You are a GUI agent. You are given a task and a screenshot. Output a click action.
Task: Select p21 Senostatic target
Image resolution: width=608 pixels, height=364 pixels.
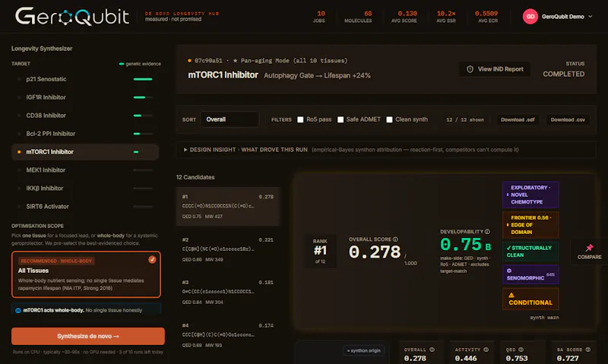(85, 79)
